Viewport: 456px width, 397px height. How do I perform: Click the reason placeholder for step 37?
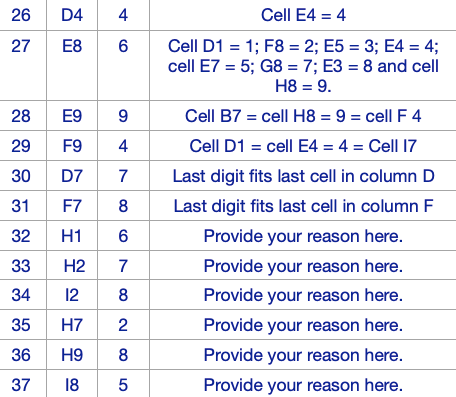(303, 385)
